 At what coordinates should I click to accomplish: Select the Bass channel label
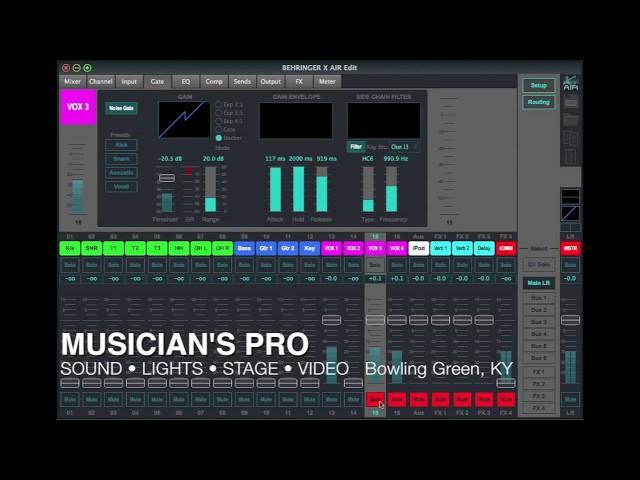tap(244, 248)
